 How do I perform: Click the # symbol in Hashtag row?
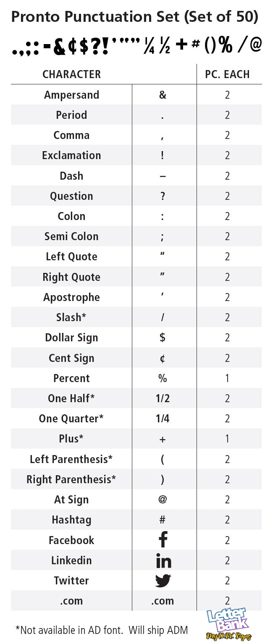163,520
